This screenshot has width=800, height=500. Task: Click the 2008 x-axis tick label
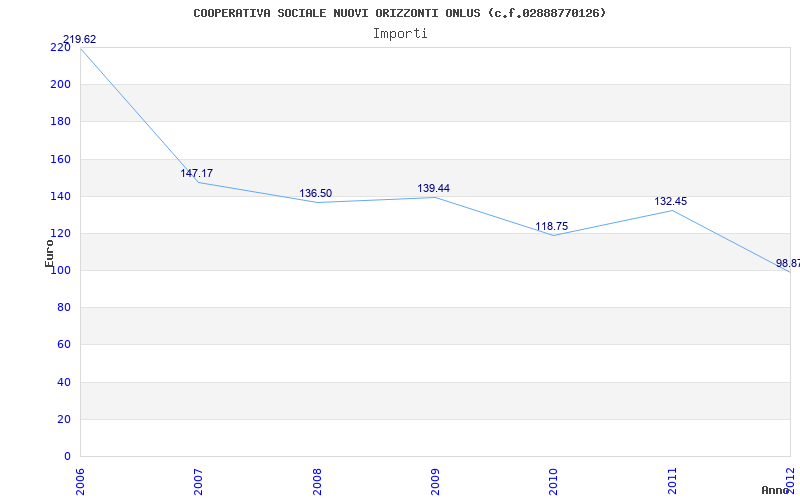point(317,479)
